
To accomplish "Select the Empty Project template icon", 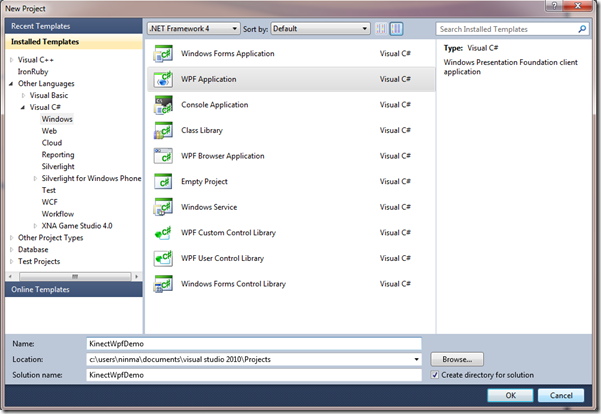I will (x=161, y=182).
